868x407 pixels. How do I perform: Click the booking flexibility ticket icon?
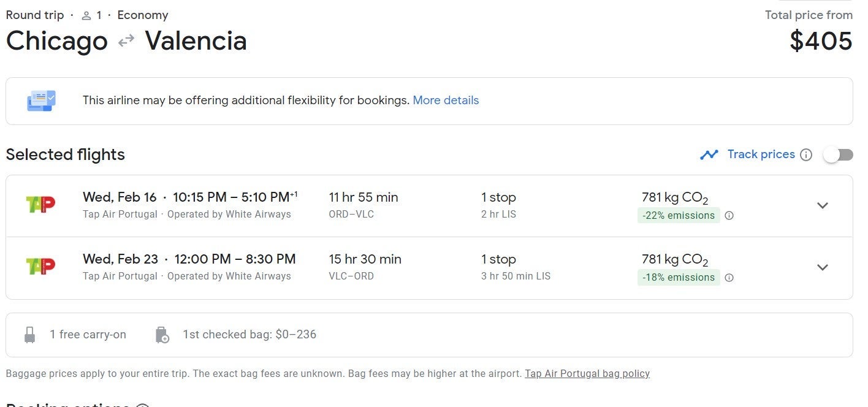click(x=41, y=101)
